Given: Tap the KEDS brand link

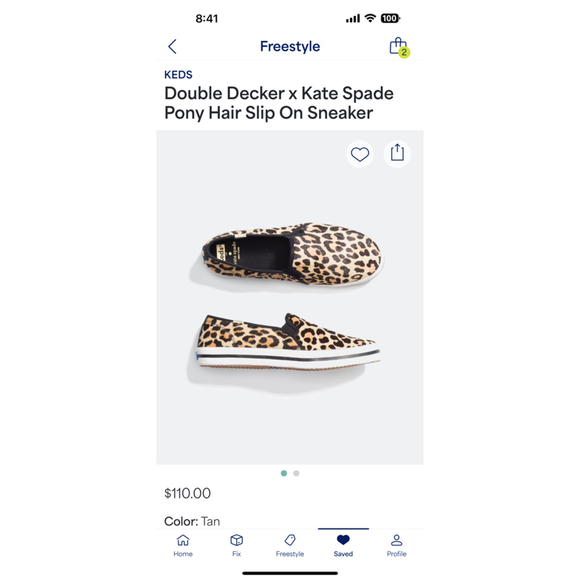Looking at the screenshot, I should tap(178, 75).
